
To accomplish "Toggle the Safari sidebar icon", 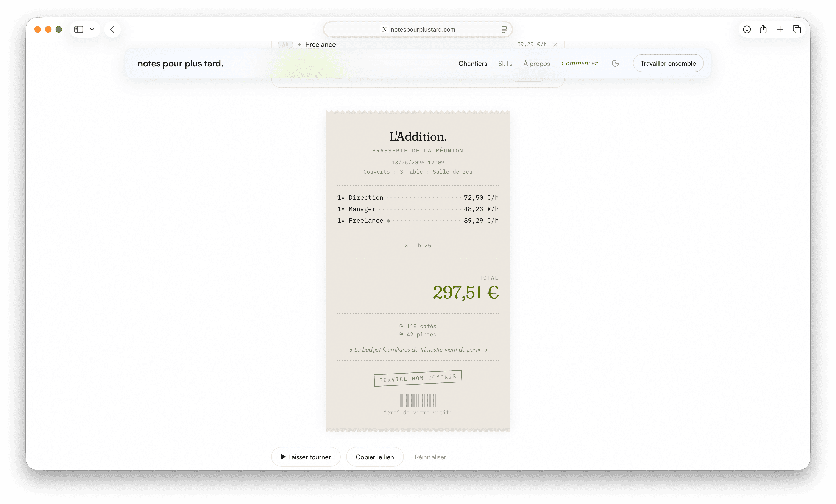I will pyautogui.click(x=79, y=30).
